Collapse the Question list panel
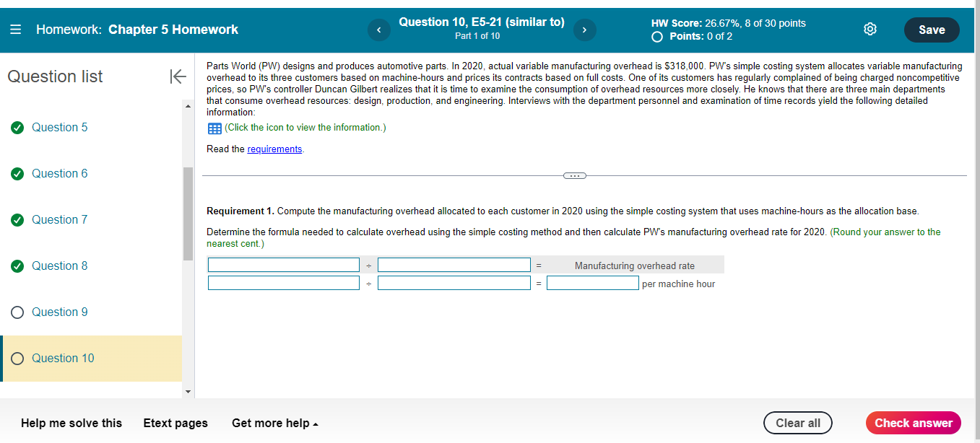Image resolution: width=980 pixels, height=443 pixels. 178,76
